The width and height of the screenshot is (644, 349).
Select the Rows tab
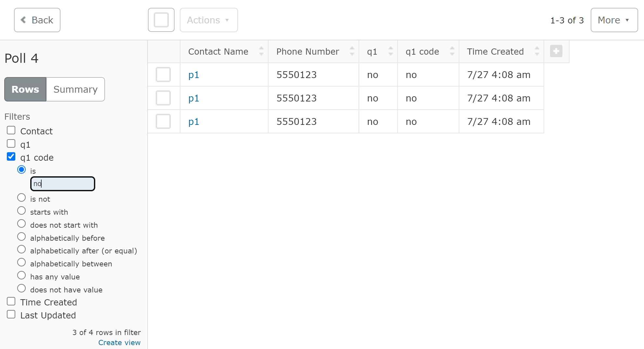click(25, 89)
